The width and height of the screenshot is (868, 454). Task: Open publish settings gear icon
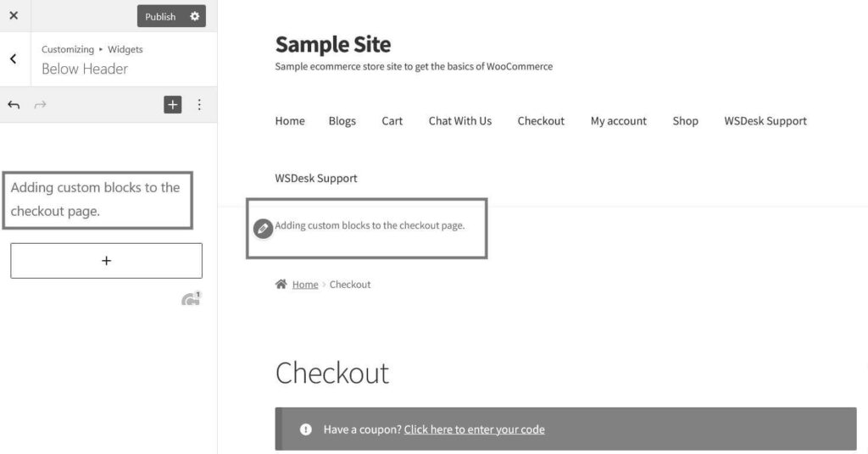coord(195,16)
